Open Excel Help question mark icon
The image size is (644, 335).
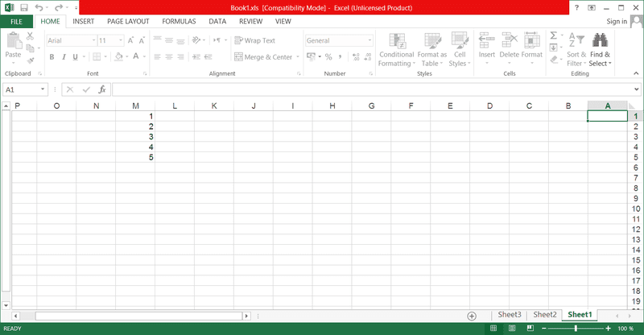point(576,7)
